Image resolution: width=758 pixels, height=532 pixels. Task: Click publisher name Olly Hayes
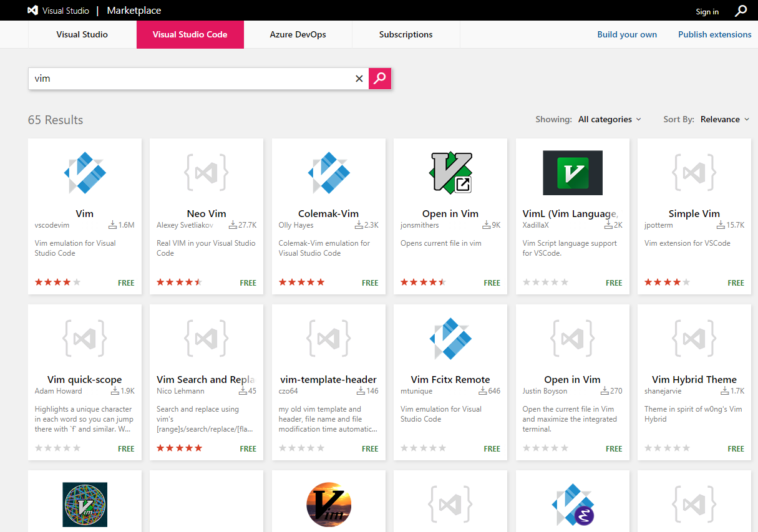(296, 225)
